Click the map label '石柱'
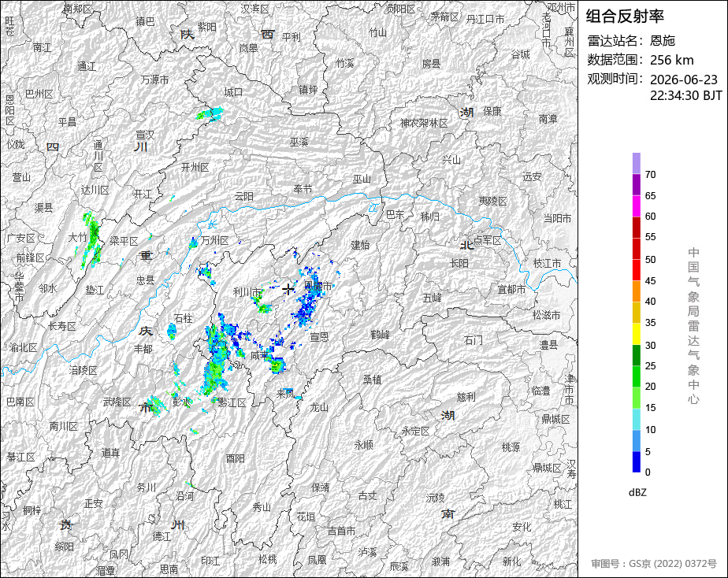The image size is (728, 578). coord(183,318)
